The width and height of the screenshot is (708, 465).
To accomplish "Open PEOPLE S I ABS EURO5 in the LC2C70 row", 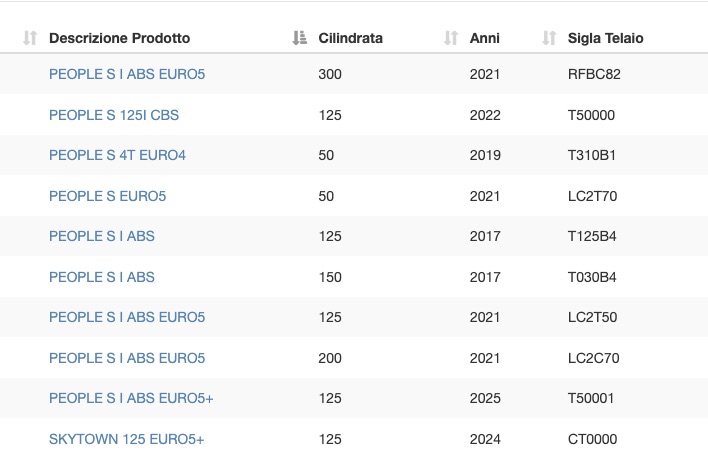I will click(x=127, y=358).
